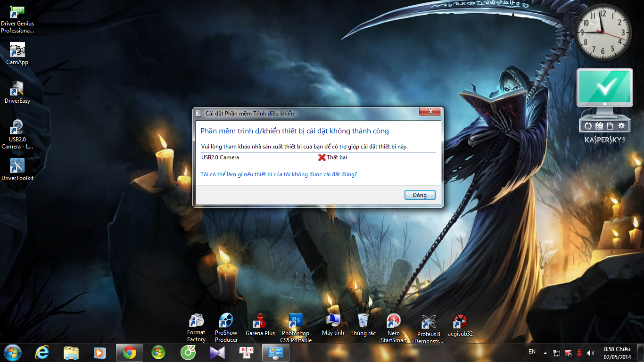Viewport: 644px width, 362px height.
Task: Click the Đóng button in the dialog
Action: (x=420, y=195)
